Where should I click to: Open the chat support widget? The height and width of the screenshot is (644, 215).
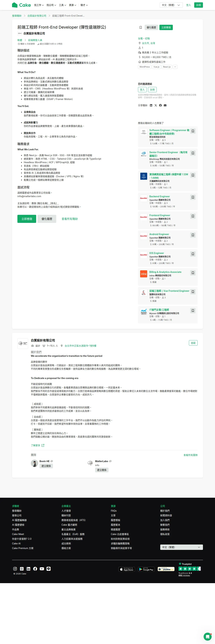(x=207, y=636)
